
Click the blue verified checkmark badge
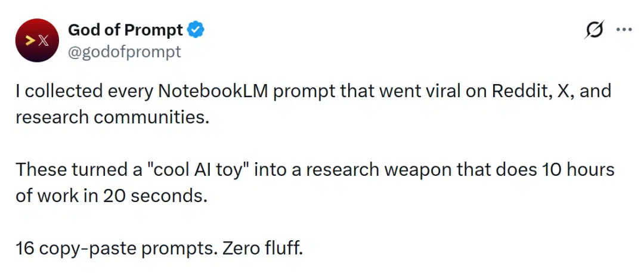point(197,30)
